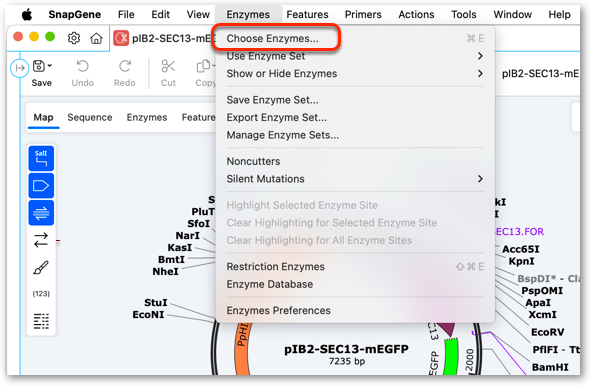Click the dotted lines layout icon
Screen dimensions: 591x386
[41, 321]
